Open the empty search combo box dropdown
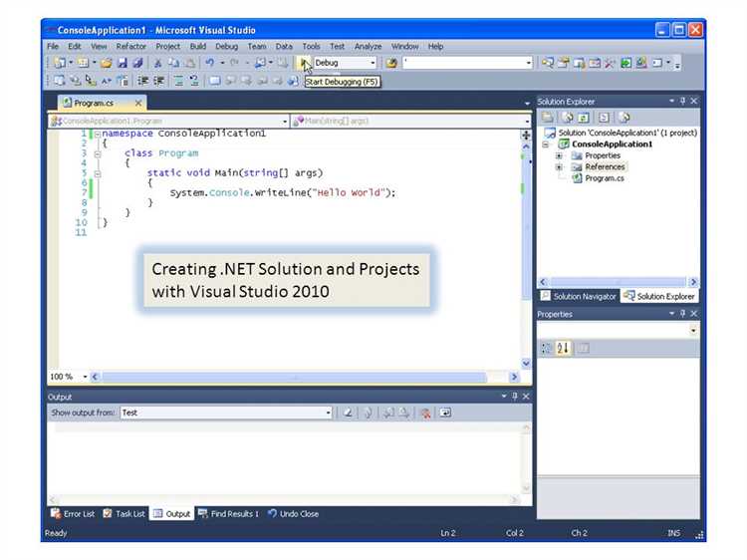The image size is (747, 560). click(528, 63)
